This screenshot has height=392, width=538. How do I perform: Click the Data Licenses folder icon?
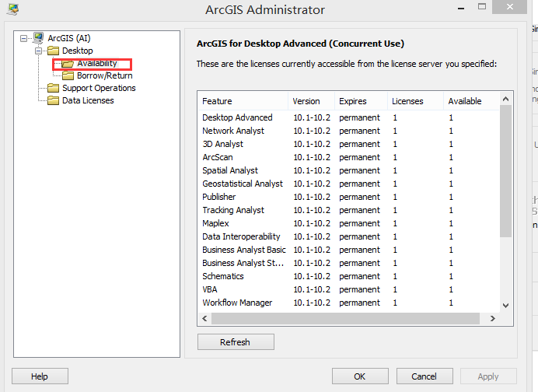pos(53,100)
